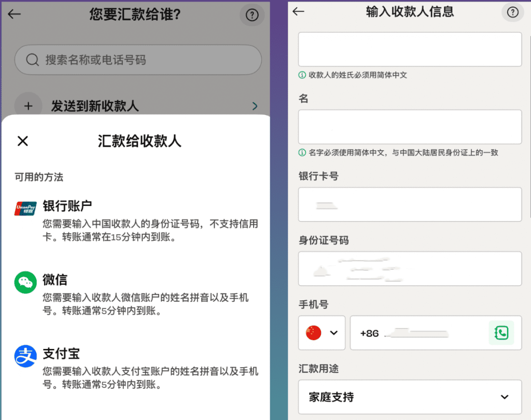The height and width of the screenshot is (420, 531).
Task: Select 银行账户 transfer method
Action: click(67, 206)
